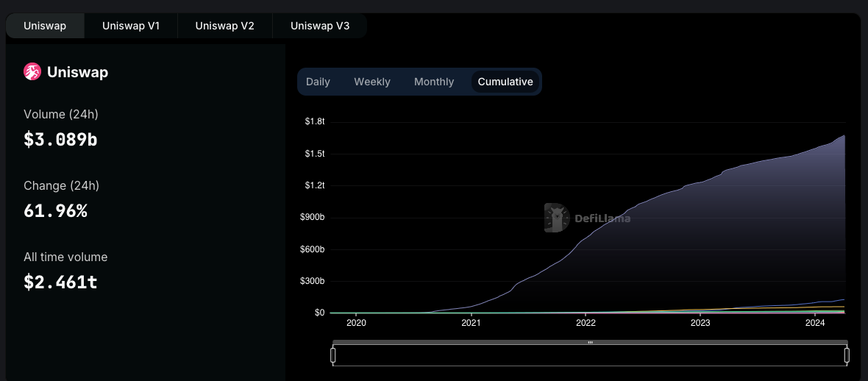Click the $1.8t y-axis label
868x381 pixels.
point(314,122)
